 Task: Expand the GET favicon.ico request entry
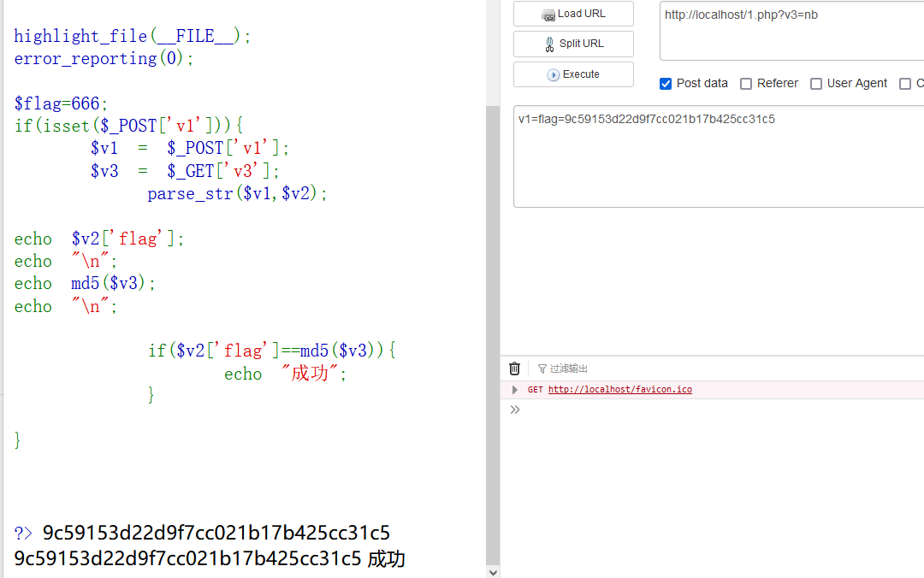tap(514, 389)
